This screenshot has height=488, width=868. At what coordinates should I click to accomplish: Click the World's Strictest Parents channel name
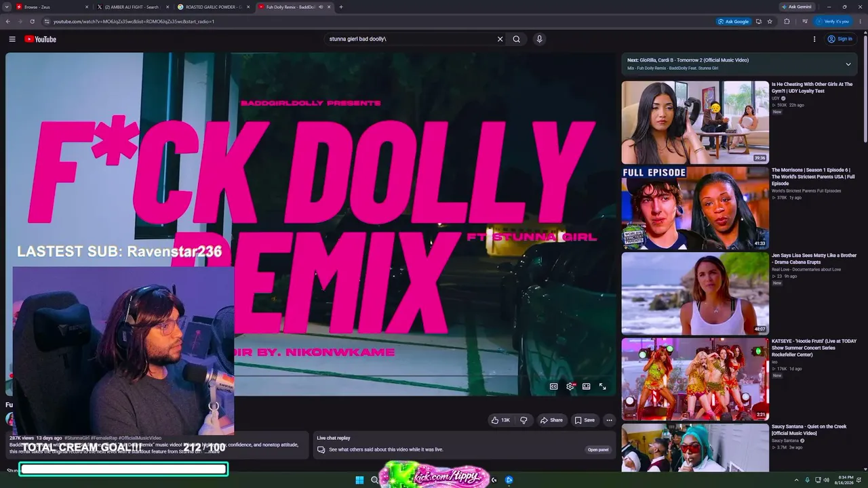pyautogui.click(x=806, y=191)
